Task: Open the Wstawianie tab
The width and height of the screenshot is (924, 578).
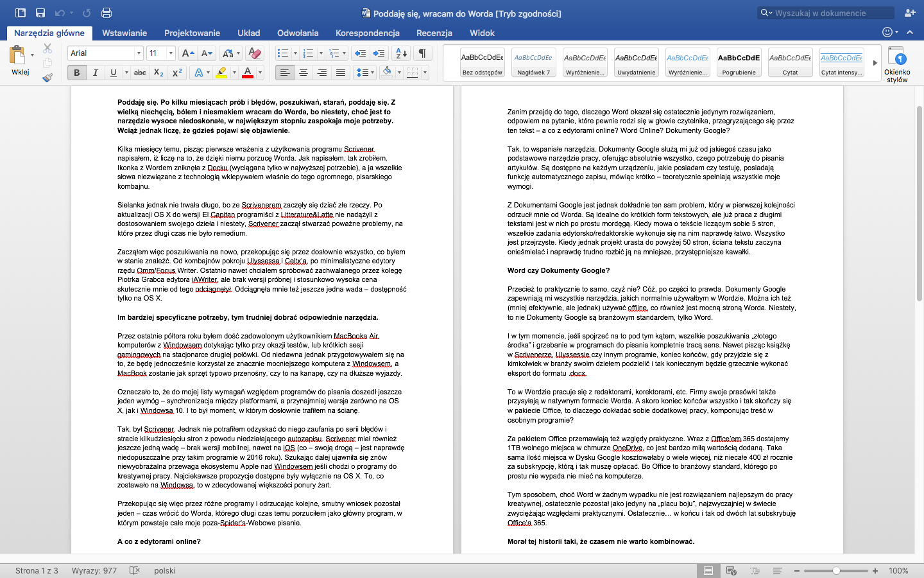Action: click(124, 33)
